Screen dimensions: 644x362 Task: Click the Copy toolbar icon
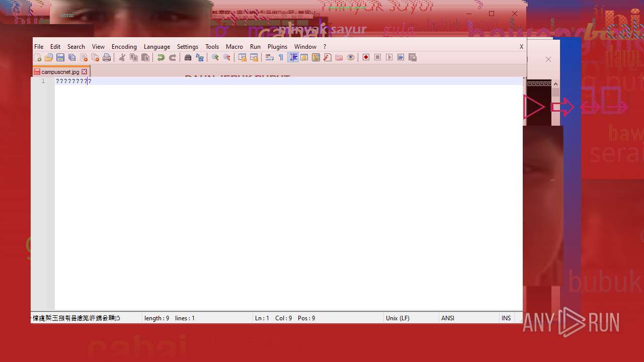133,57
